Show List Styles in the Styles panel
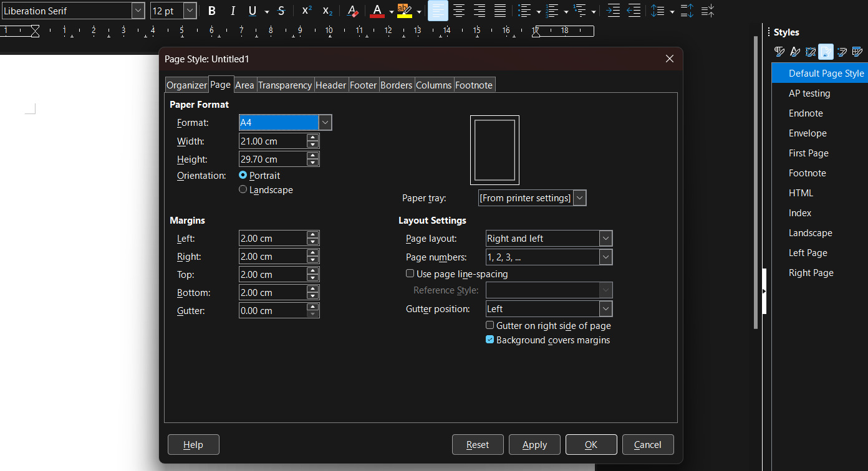The image size is (868, 471). tap(842, 52)
